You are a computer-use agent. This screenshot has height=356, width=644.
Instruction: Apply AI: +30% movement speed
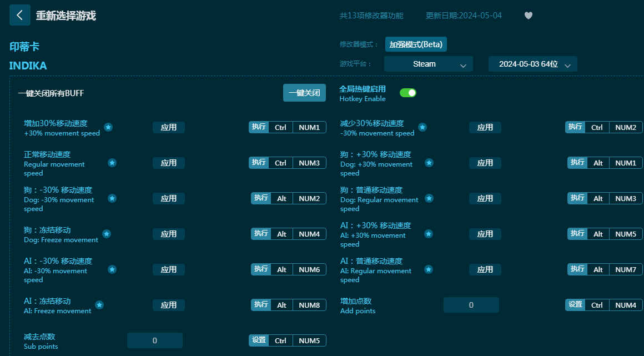point(485,234)
